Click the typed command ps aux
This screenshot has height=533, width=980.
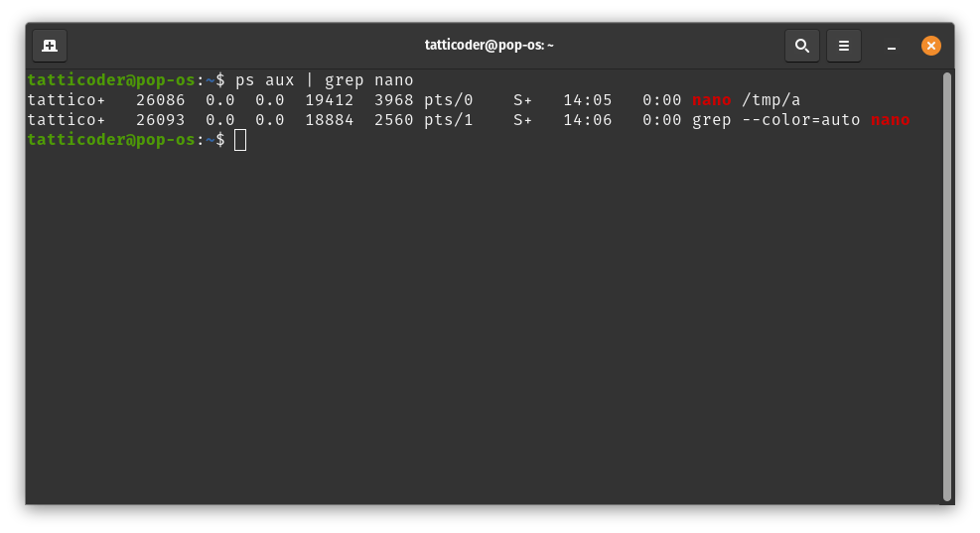264,80
